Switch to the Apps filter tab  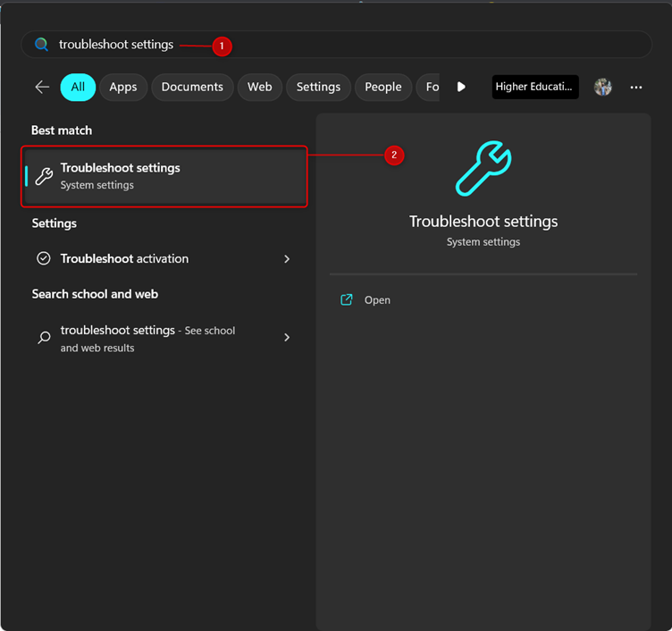(x=123, y=87)
